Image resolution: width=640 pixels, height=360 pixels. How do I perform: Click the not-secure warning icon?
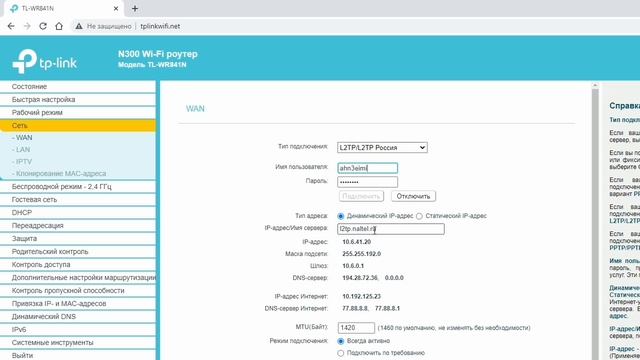[79, 26]
